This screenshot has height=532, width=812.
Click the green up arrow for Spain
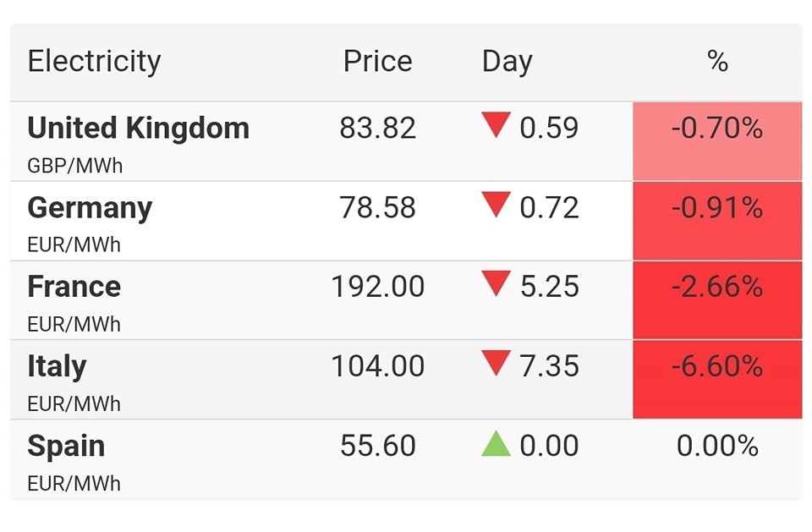496,444
